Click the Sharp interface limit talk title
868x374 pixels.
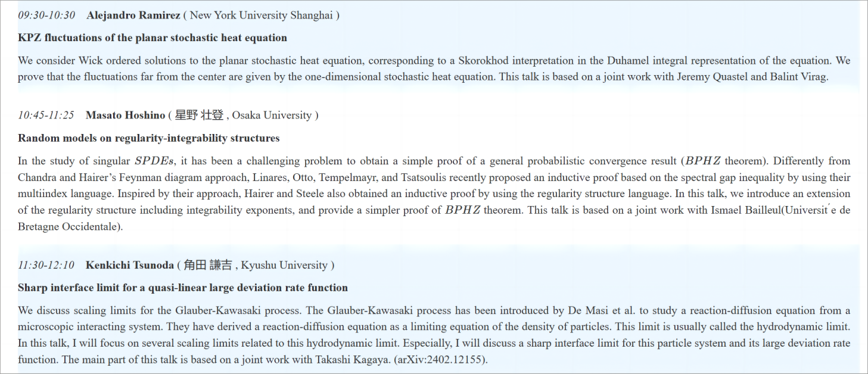tap(183, 288)
